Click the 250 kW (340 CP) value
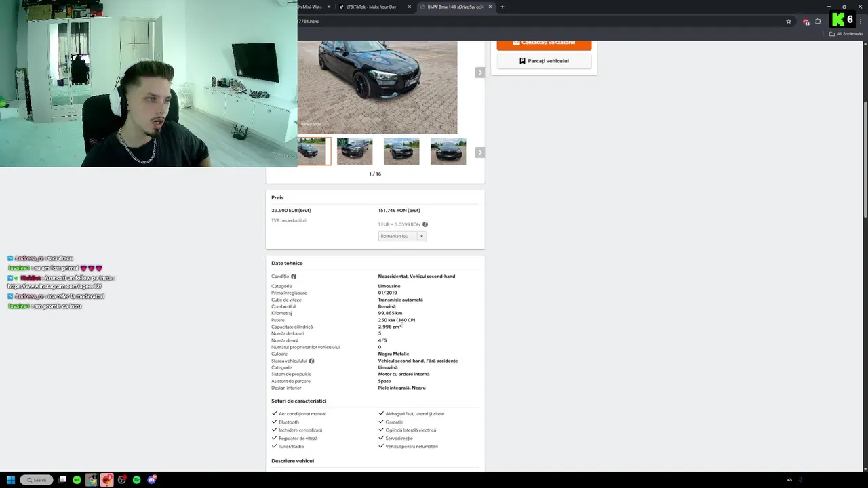 (397, 320)
